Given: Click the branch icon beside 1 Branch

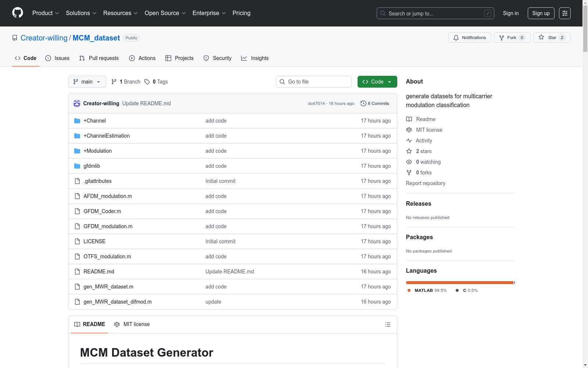Looking at the screenshot, I should click(x=114, y=82).
